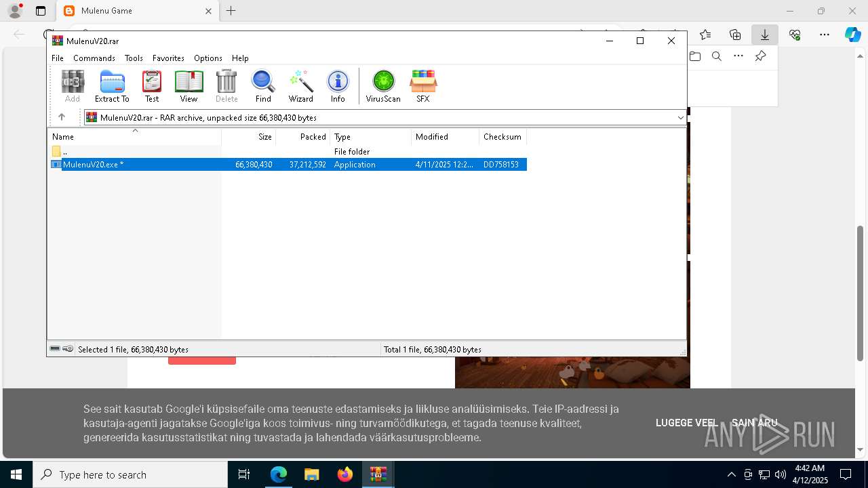Run VirusScan on the archive
868x488 pixels.
coord(383,86)
